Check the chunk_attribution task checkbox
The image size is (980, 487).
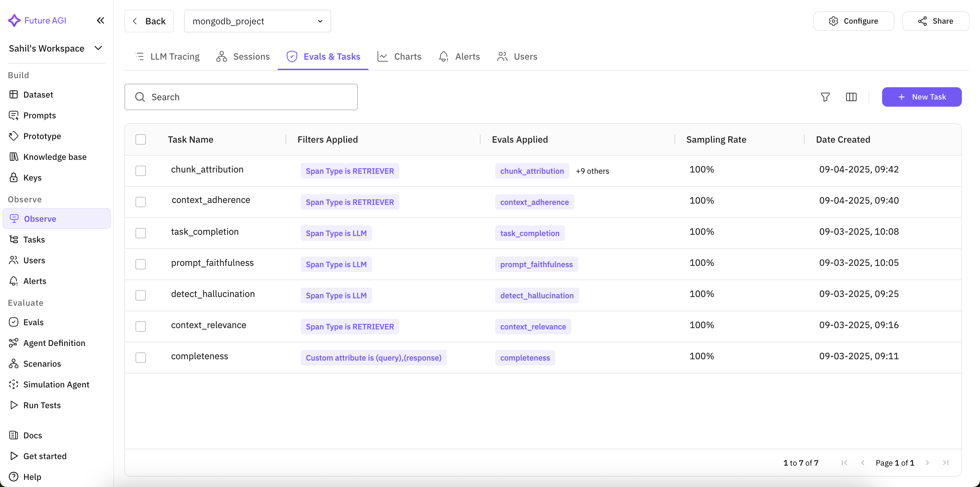tap(140, 171)
